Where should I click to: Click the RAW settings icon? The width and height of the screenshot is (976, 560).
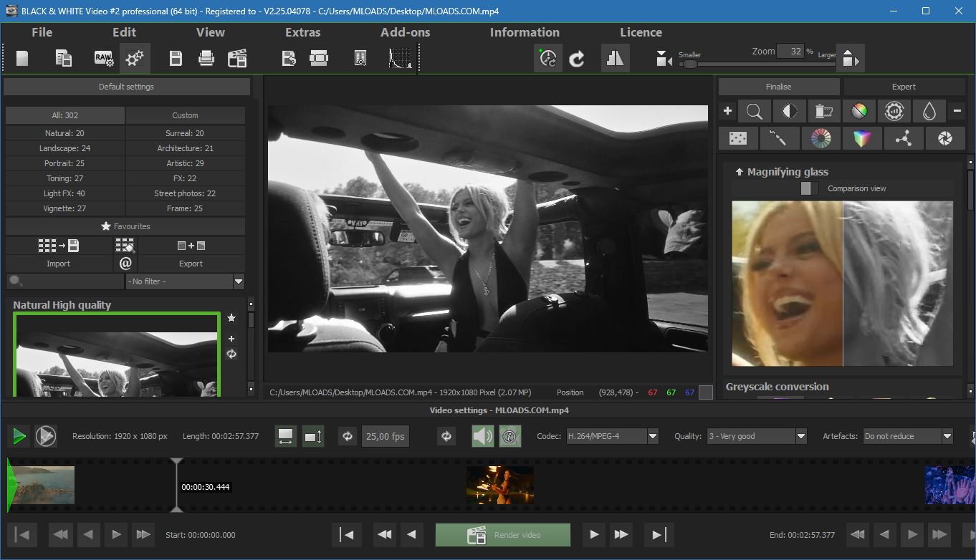pos(104,59)
